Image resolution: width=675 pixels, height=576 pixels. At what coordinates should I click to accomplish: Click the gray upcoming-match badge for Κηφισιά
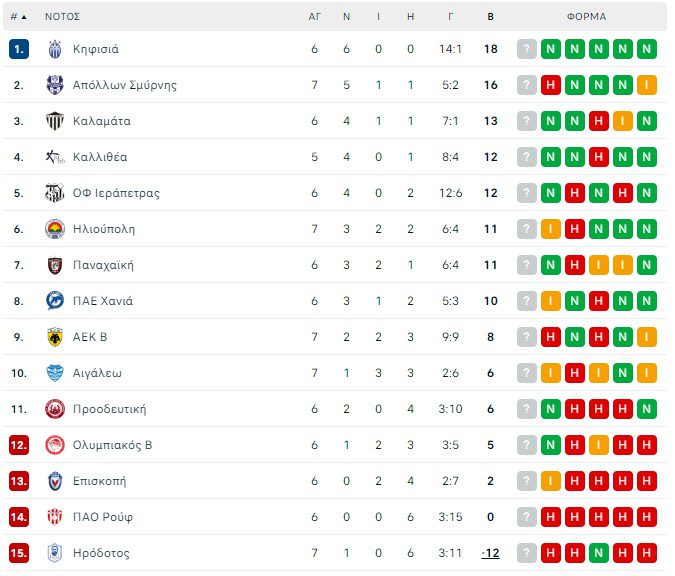point(527,49)
